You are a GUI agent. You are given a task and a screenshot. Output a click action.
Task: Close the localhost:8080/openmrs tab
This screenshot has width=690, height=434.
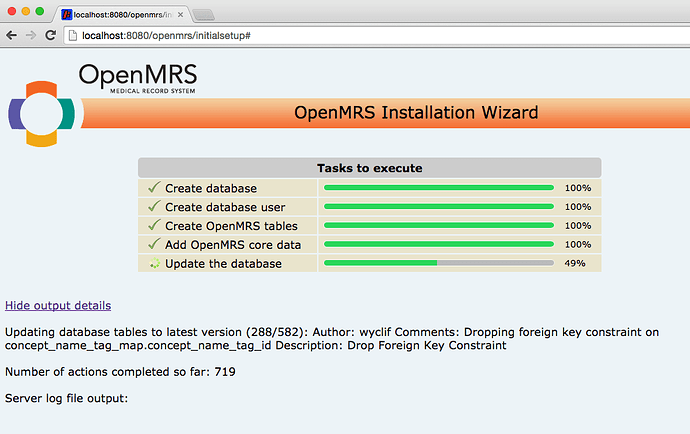pyautogui.click(x=180, y=15)
